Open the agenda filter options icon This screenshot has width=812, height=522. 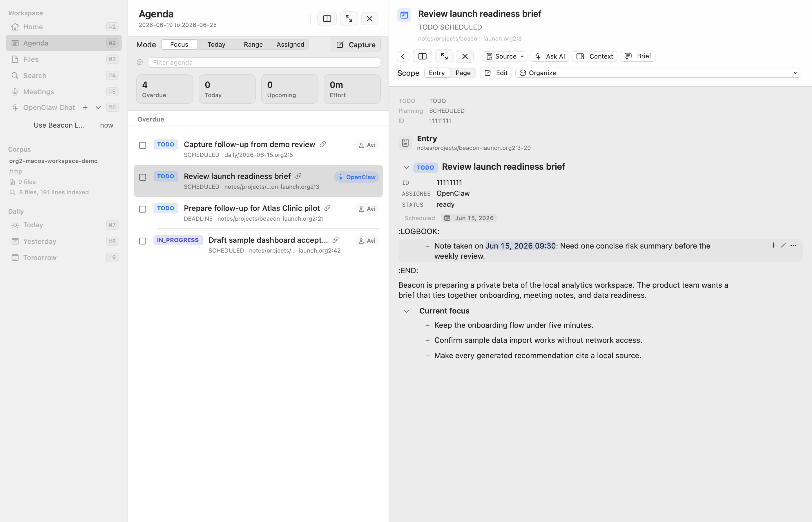139,62
